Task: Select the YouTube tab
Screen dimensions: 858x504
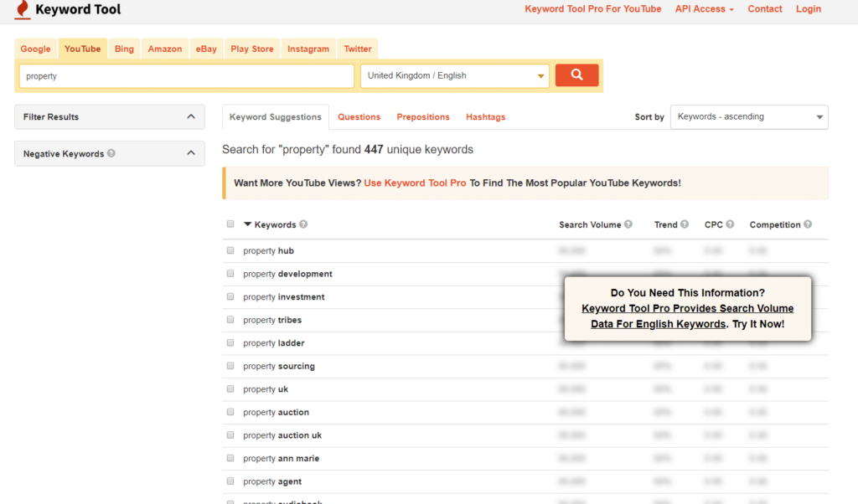Action: pos(83,49)
